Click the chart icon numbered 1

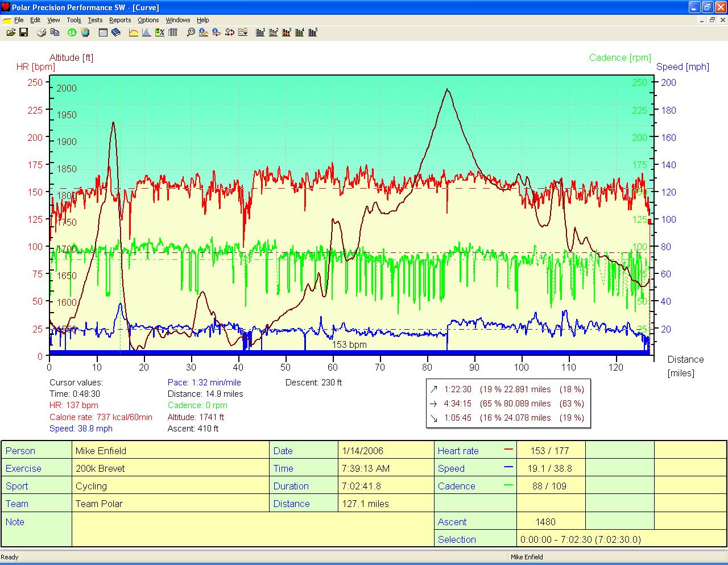(x=260, y=32)
